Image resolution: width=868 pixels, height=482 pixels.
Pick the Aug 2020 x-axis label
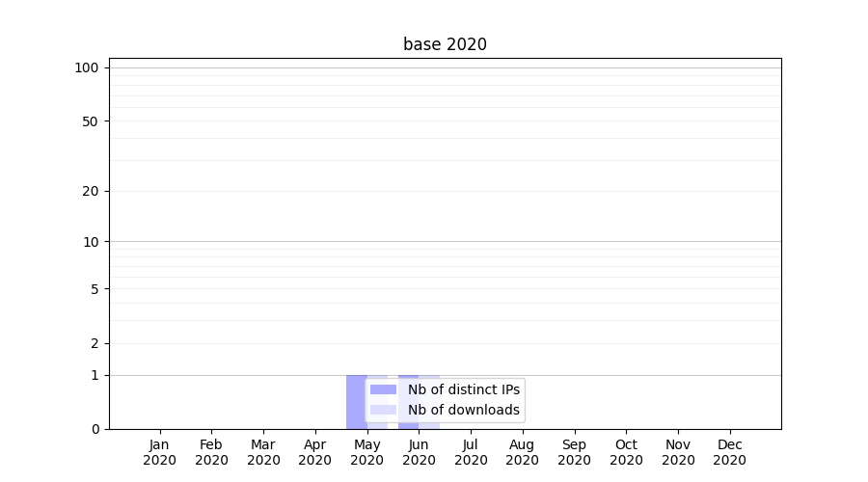522,452
